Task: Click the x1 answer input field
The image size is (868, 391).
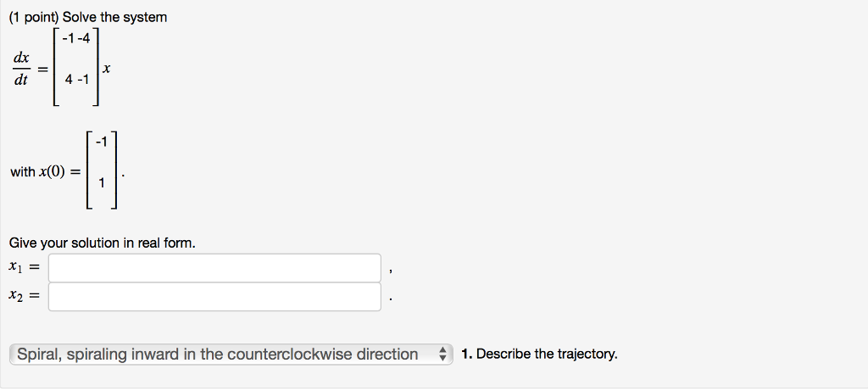Action: click(214, 268)
